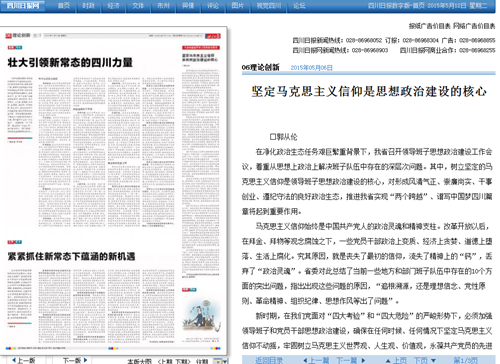Screen dimensions: 500x364
Task: Click the red badge at newspaper top right
Action: [x=213, y=36]
